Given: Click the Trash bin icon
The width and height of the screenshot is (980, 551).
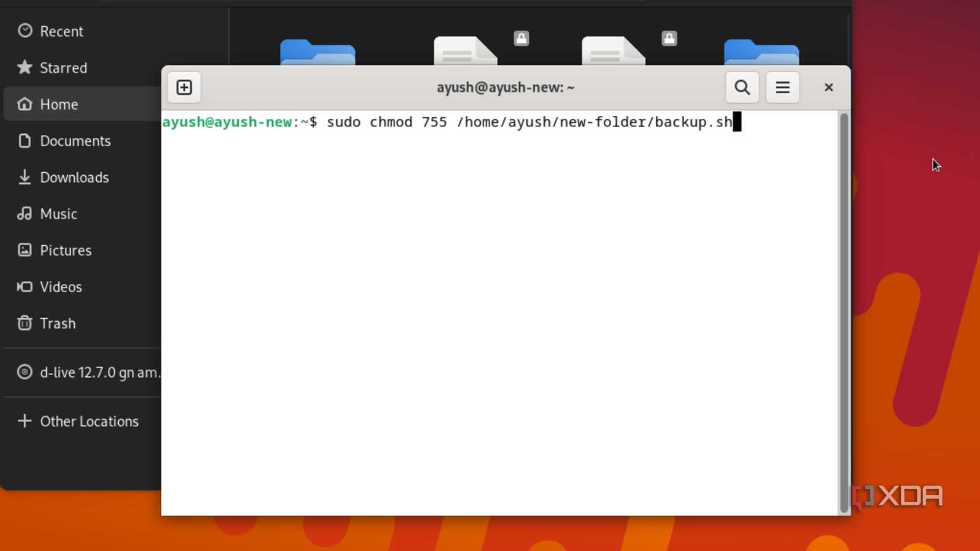Looking at the screenshot, I should [24, 323].
